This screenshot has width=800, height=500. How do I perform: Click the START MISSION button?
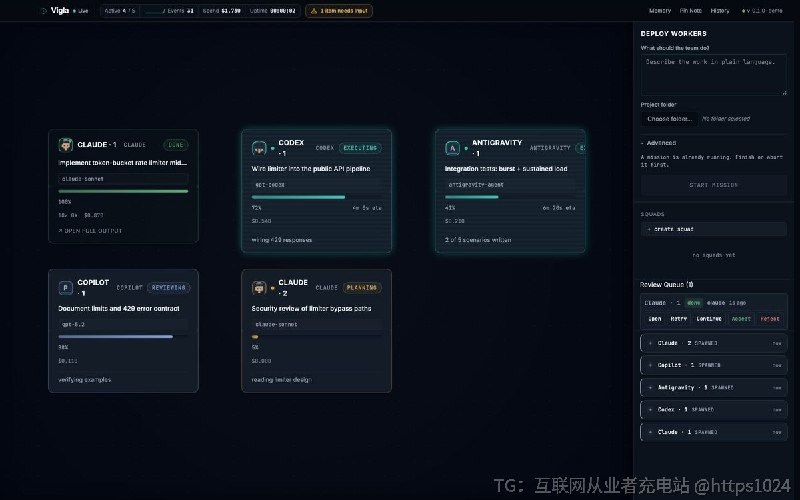click(713, 185)
